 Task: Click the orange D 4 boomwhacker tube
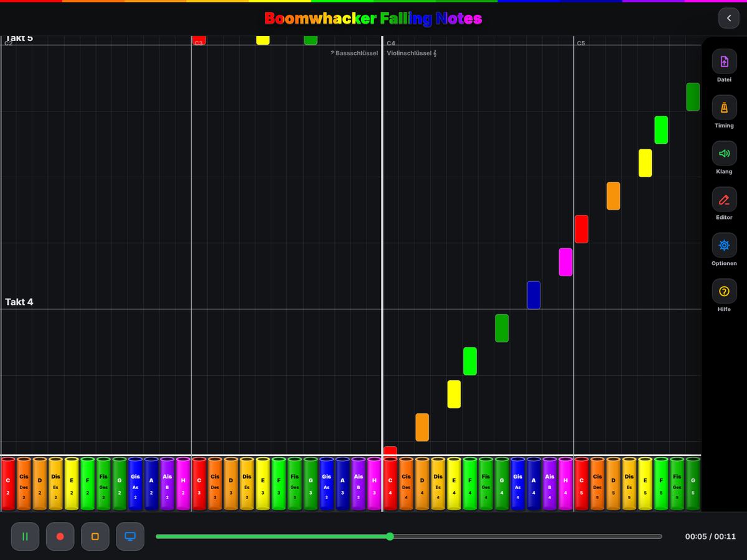point(422,484)
